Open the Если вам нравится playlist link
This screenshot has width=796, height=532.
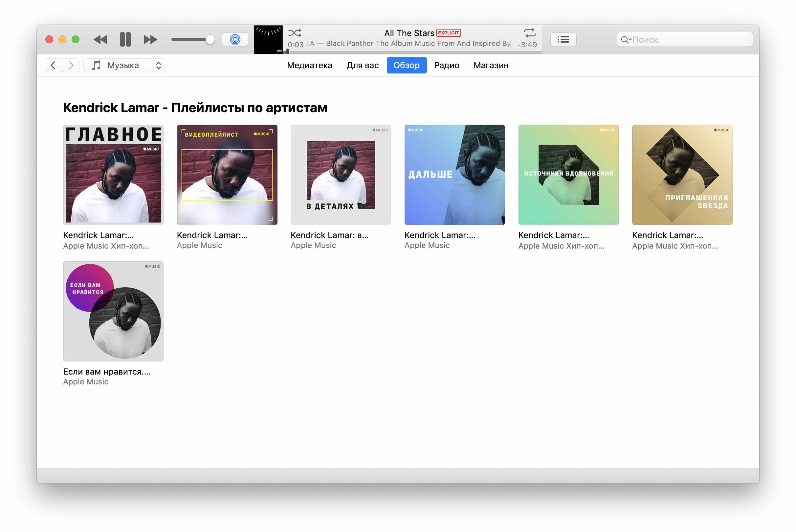coord(107,372)
